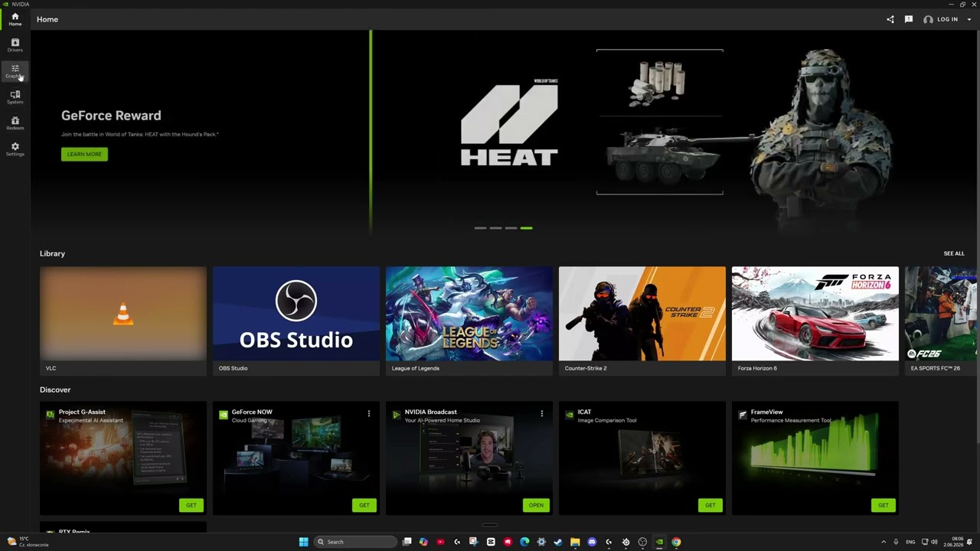Open the Forza Horizon 6 tile
Screen dimensions: 980x551
(815, 321)
